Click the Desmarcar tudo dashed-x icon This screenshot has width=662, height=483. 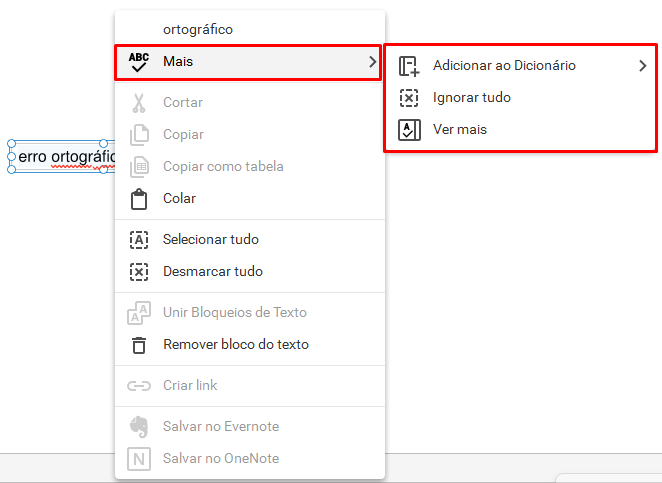click(x=138, y=272)
